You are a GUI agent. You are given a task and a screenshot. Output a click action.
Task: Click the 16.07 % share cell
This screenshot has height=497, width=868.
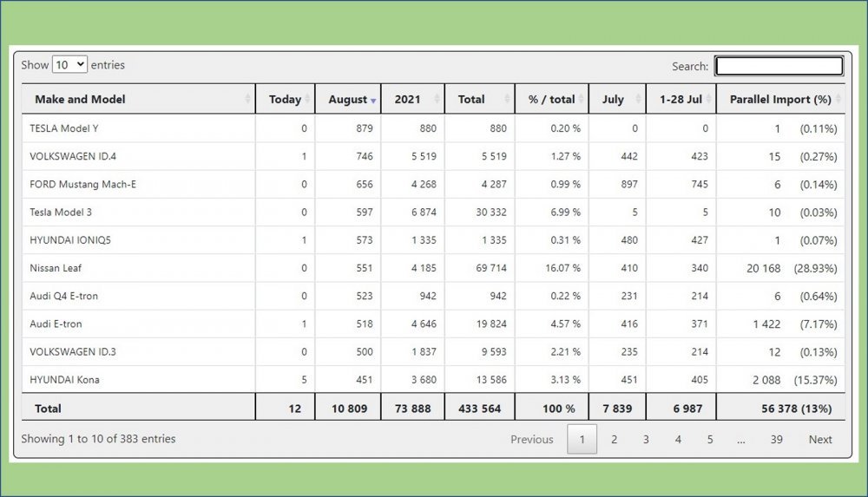562,268
